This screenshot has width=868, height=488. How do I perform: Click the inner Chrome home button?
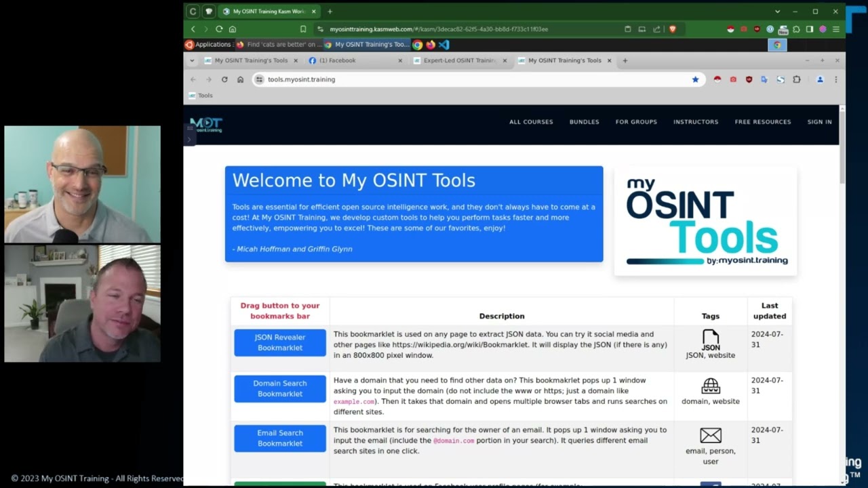240,79
